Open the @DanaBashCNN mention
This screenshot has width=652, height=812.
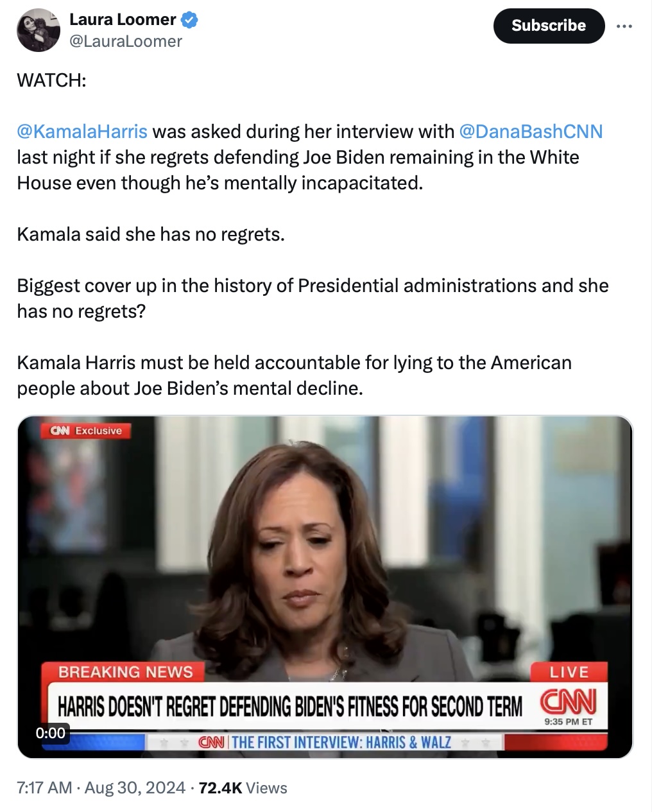point(531,132)
